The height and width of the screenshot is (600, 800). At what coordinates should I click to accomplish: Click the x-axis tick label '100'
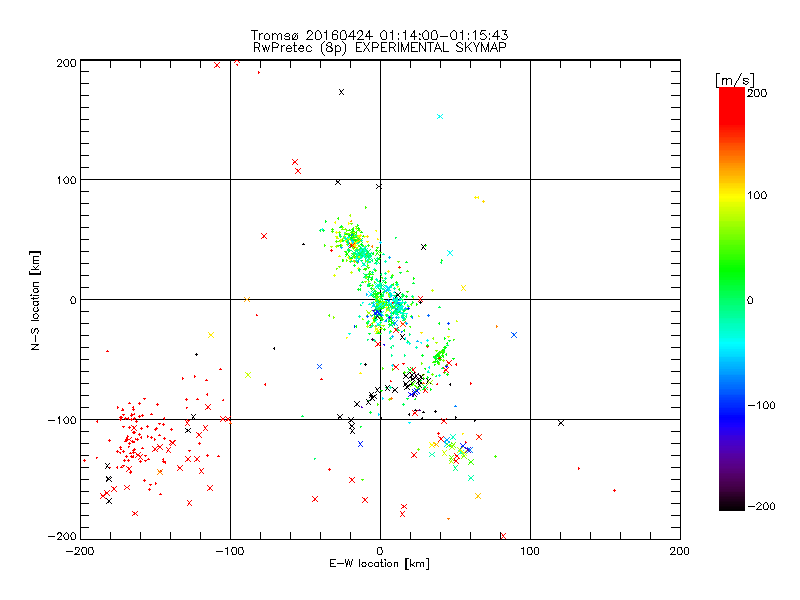coord(530,551)
